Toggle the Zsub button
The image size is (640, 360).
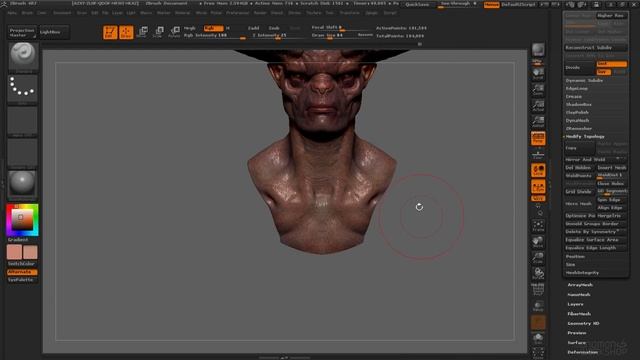[x=274, y=28]
